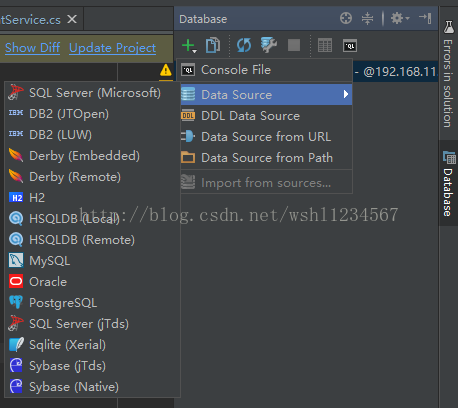Choose Sqlite (Xerial) driver
Viewport: 458px width, 408px height.
[92, 345]
